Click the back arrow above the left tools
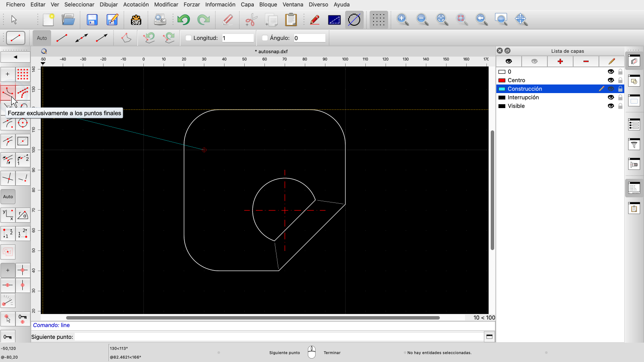Image resolution: width=644 pixels, height=362 pixels. 15,57
